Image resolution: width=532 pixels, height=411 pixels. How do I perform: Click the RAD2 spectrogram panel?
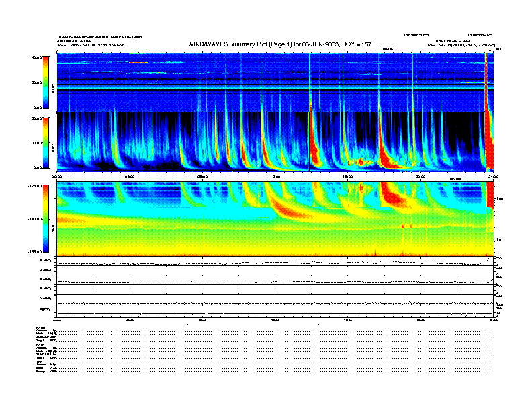[x=275, y=83]
